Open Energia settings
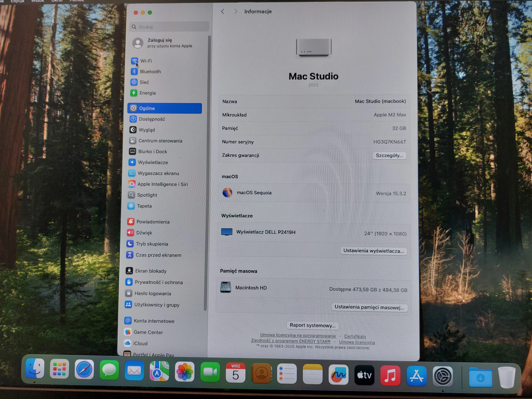 click(143, 93)
